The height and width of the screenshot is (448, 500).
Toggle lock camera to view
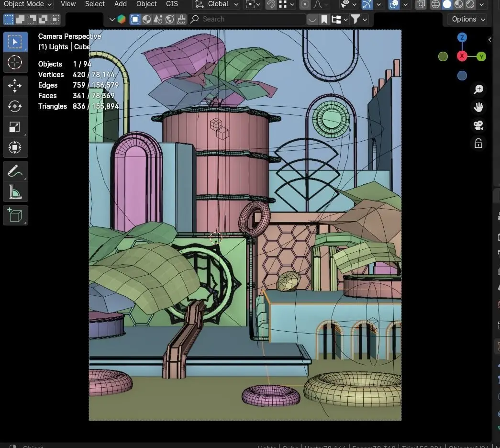tap(478, 143)
